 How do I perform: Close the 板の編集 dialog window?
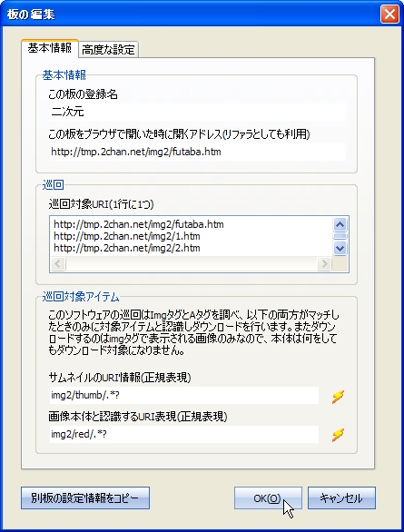tap(389, 15)
